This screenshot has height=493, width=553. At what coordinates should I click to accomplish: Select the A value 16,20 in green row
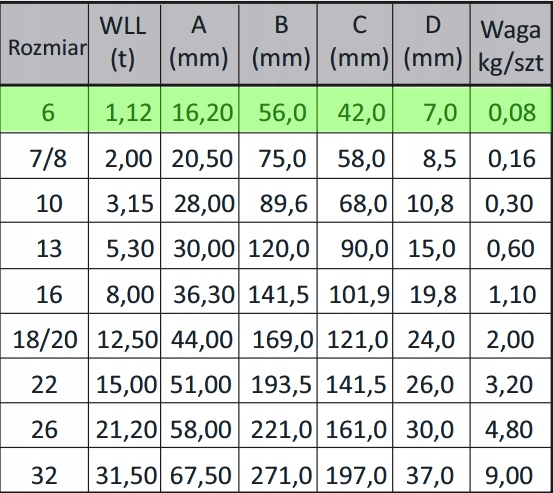coord(200,109)
